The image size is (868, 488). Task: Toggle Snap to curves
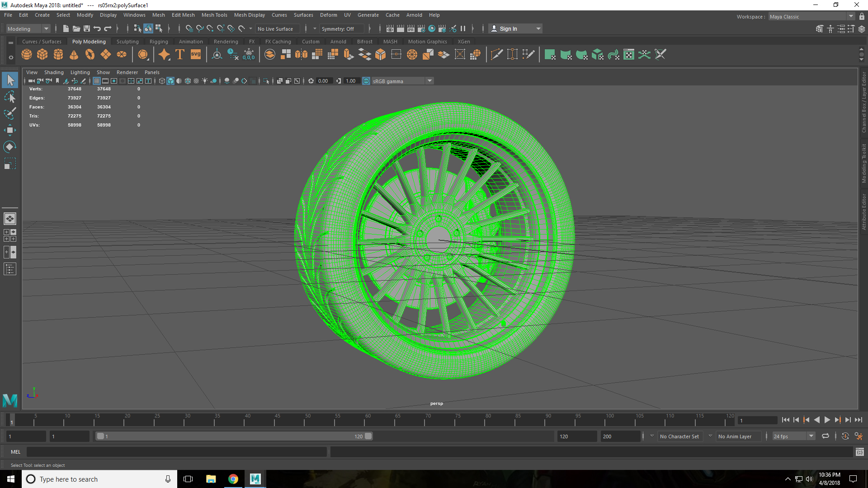(200, 29)
